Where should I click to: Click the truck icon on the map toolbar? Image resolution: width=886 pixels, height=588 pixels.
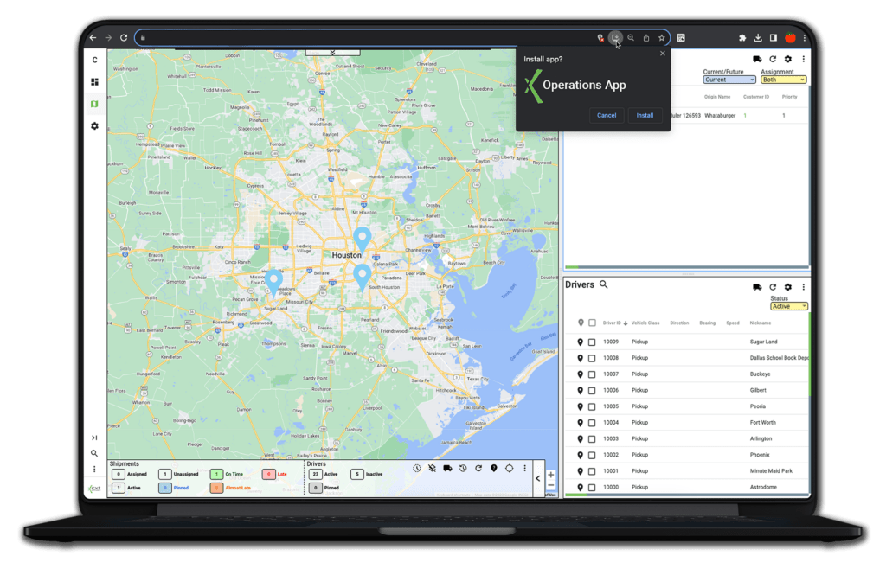tap(447, 468)
